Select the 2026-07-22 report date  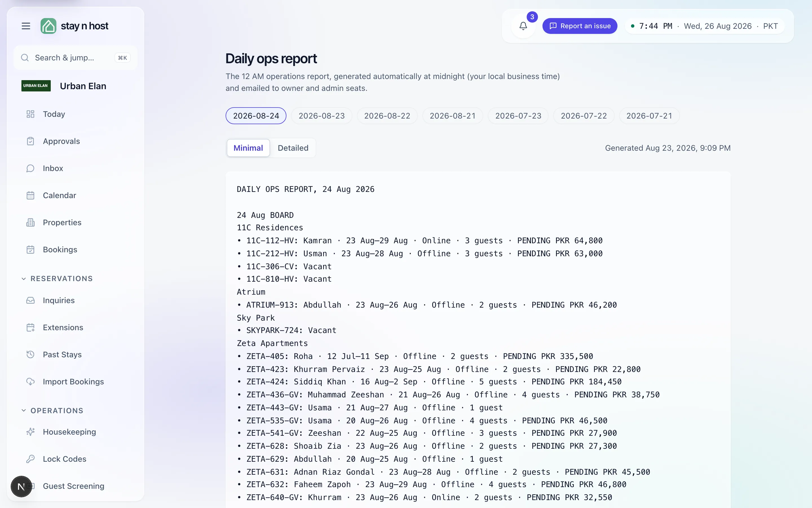[x=584, y=116]
